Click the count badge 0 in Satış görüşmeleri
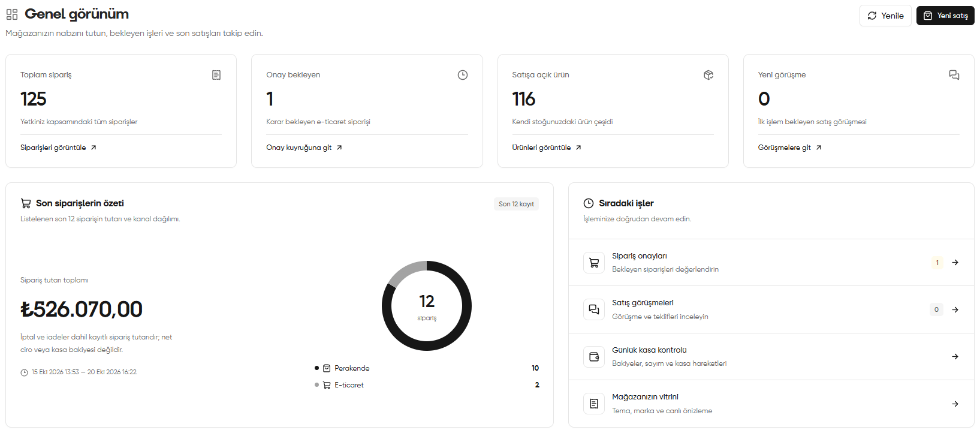The width and height of the screenshot is (980, 433). pyautogui.click(x=936, y=309)
